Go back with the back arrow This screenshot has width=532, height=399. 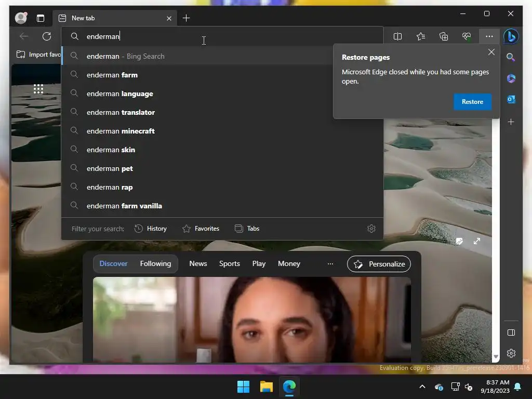(x=24, y=36)
